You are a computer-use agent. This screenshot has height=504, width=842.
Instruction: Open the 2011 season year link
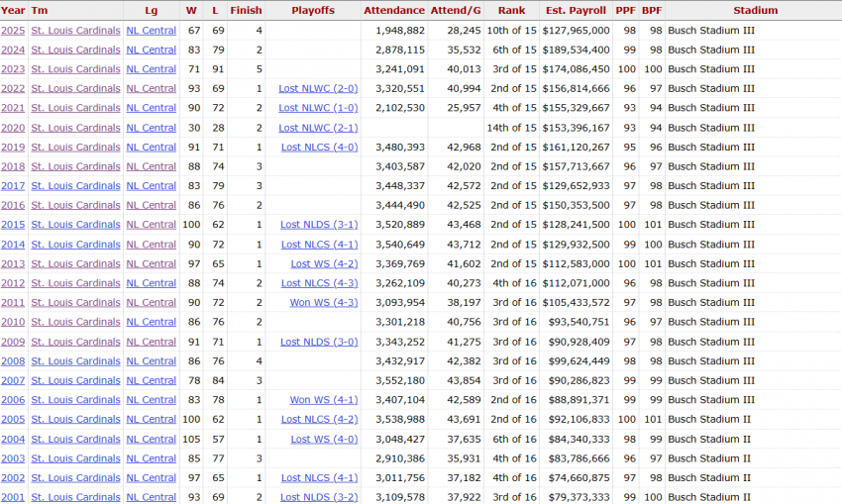pos(13,303)
